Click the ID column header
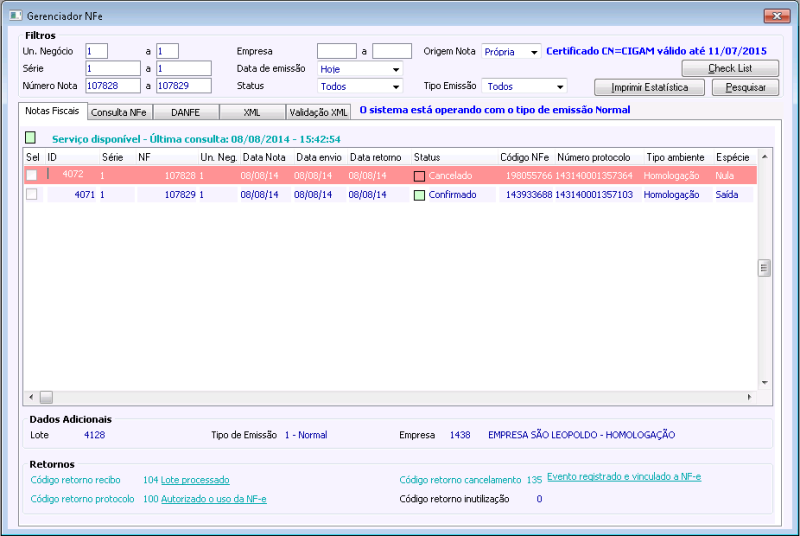 (x=52, y=157)
